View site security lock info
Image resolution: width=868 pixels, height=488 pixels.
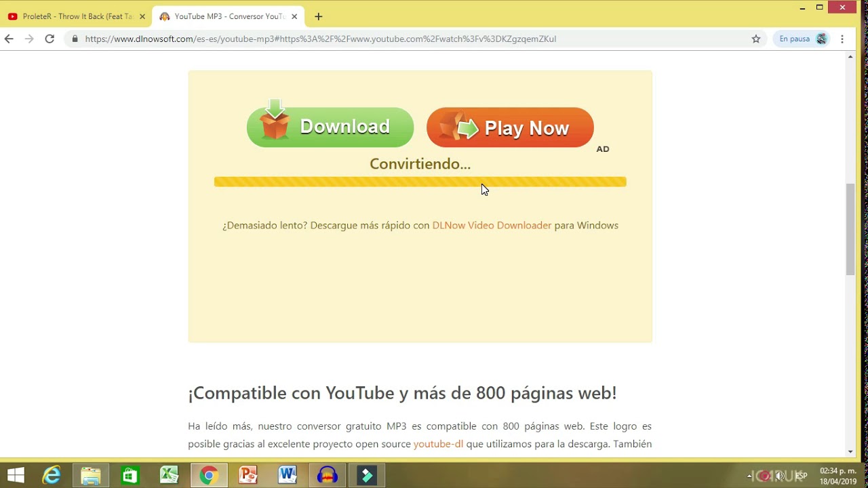point(75,39)
